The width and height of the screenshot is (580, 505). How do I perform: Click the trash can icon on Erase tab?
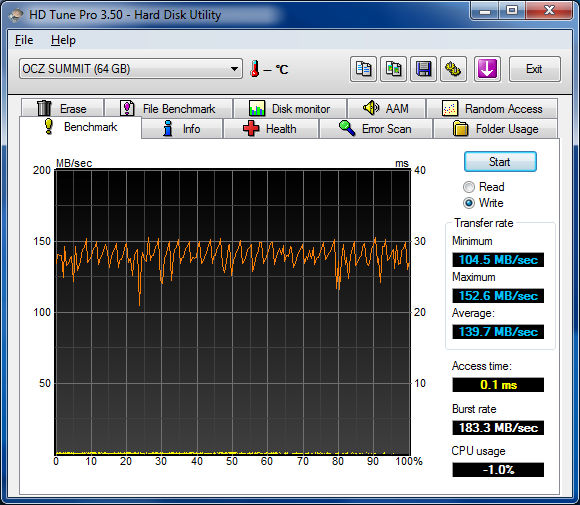[44, 108]
